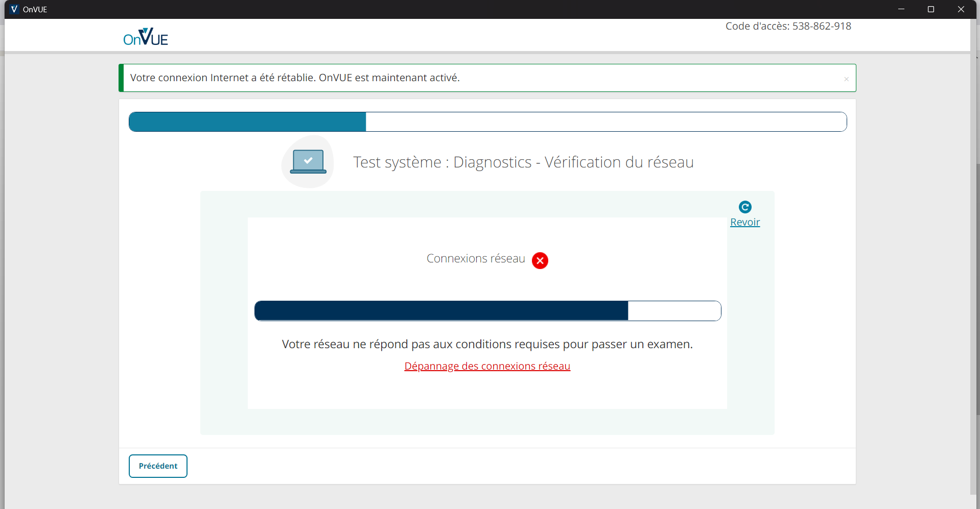The width and height of the screenshot is (980, 509).
Task: Click the network check progress bar
Action: click(x=488, y=311)
